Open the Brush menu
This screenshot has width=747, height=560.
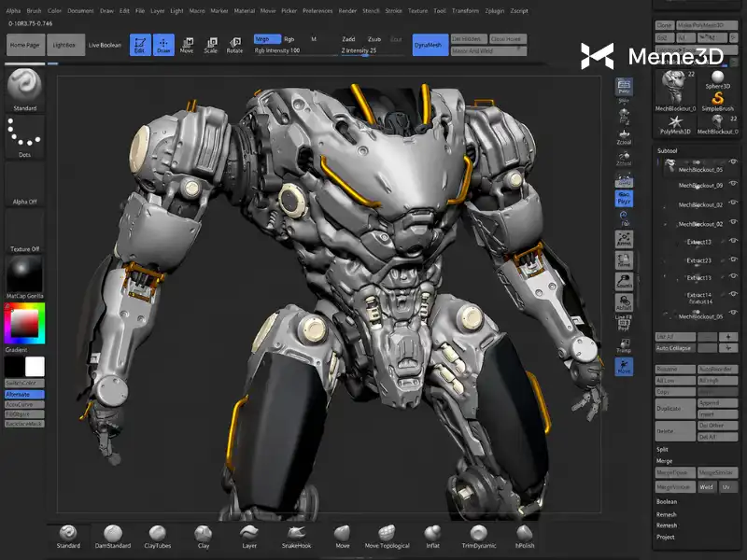(x=34, y=10)
